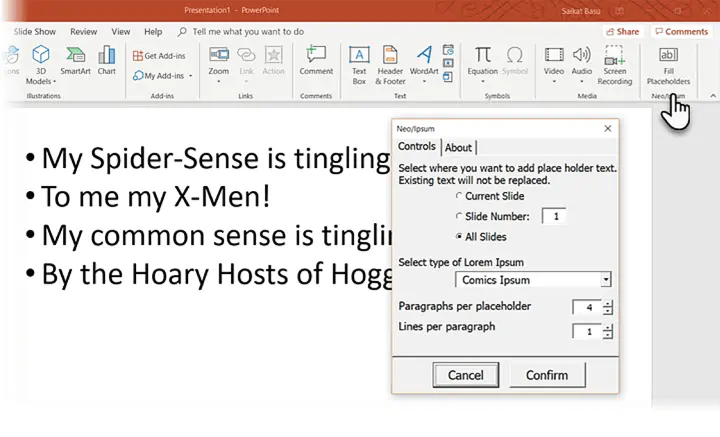Click the 'To me my X-Men!' bullet text
This screenshot has width=720, height=437.
155,197
